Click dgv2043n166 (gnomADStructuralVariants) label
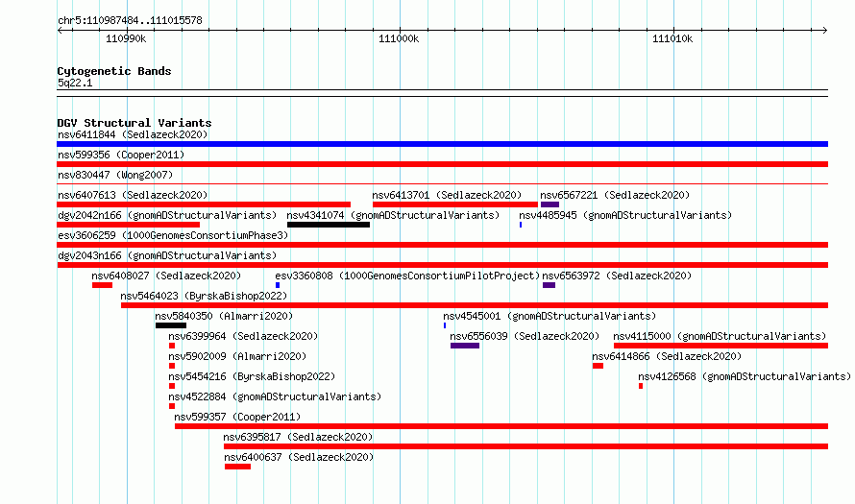Screen dimensions: 855x504 pos(167,255)
